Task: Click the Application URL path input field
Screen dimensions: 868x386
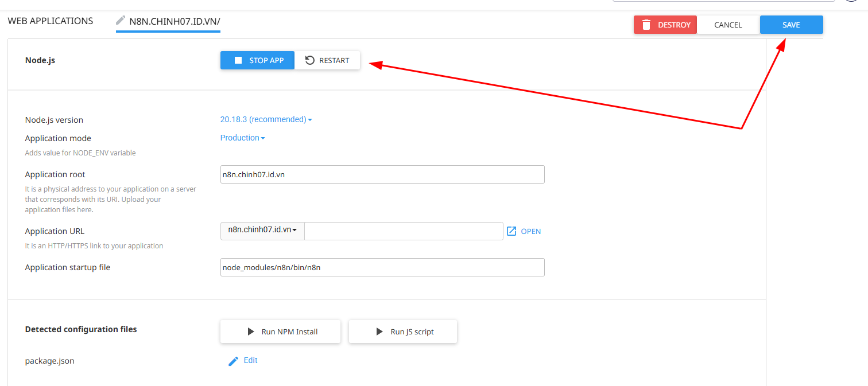Action: 404,231
